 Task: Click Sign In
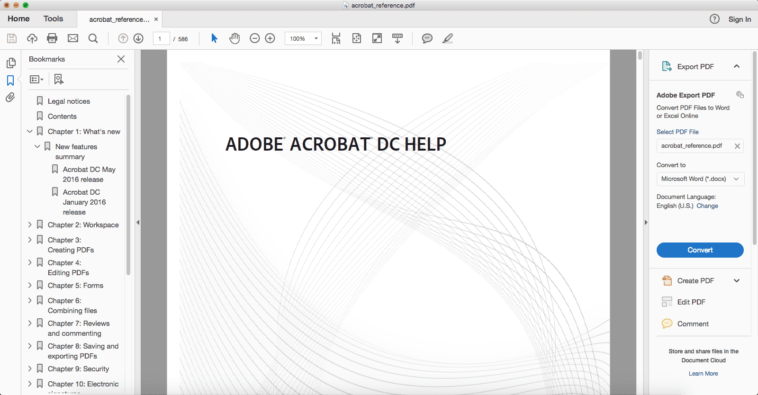(x=740, y=19)
